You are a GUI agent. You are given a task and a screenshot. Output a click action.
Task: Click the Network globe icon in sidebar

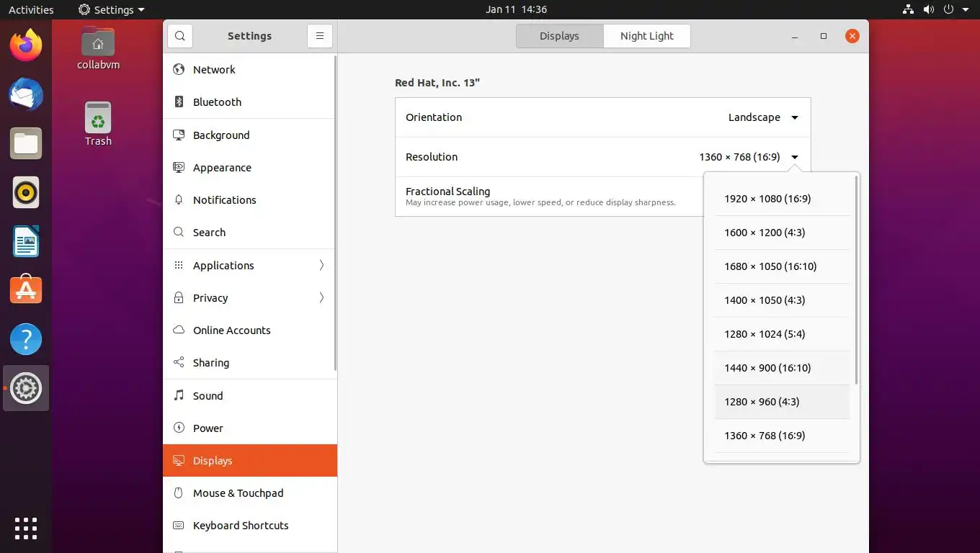[x=179, y=70]
